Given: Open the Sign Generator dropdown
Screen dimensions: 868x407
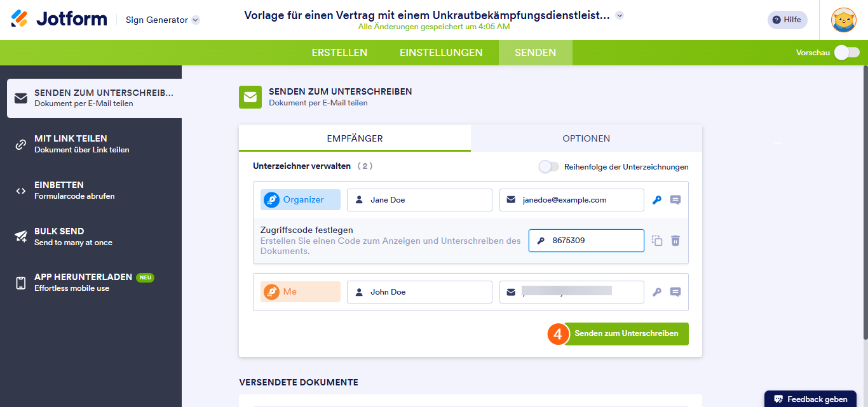Looking at the screenshot, I should point(162,20).
